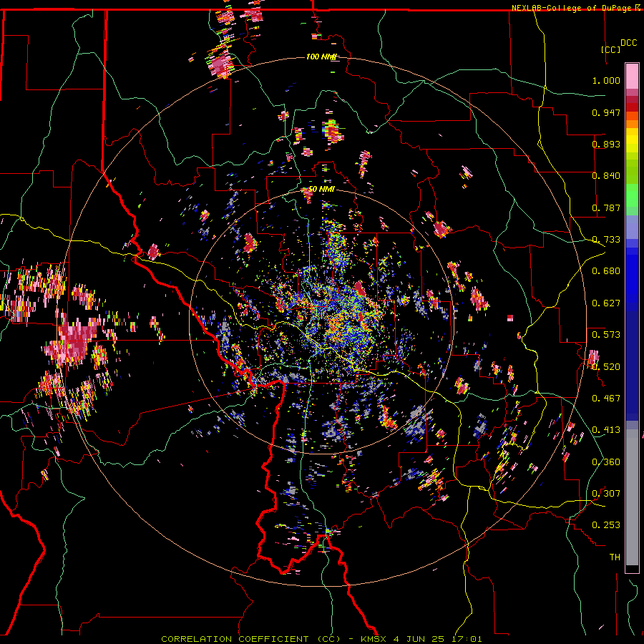Click the 0.253 value on the color scale

pos(606,525)
